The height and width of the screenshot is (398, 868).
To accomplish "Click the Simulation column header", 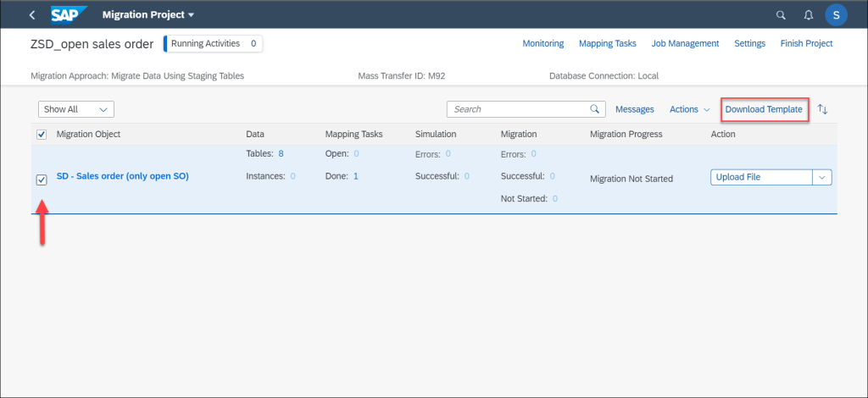I will [436, 135].
